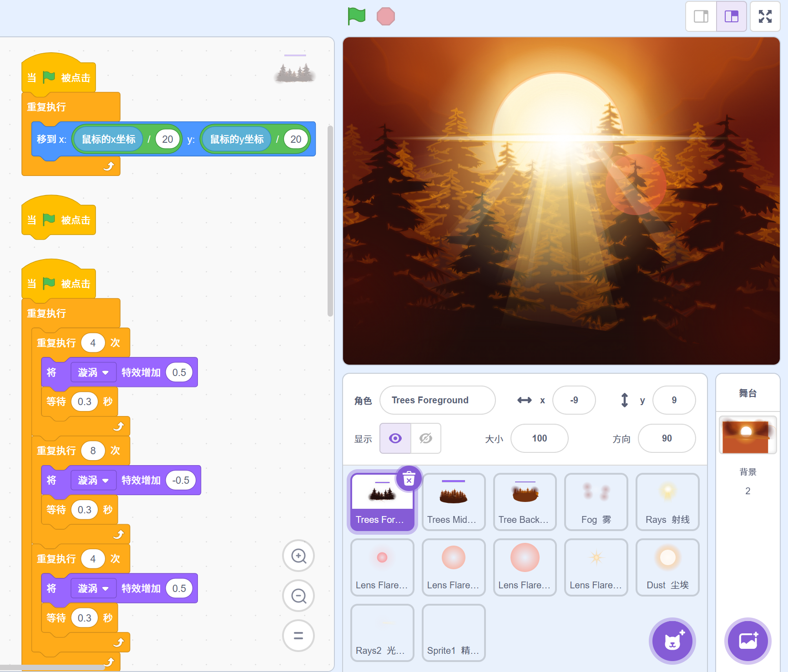Reset workspace zoom to default
This screenshot has width=788, height=672.
pyautogui.click(x=298, y=636)
